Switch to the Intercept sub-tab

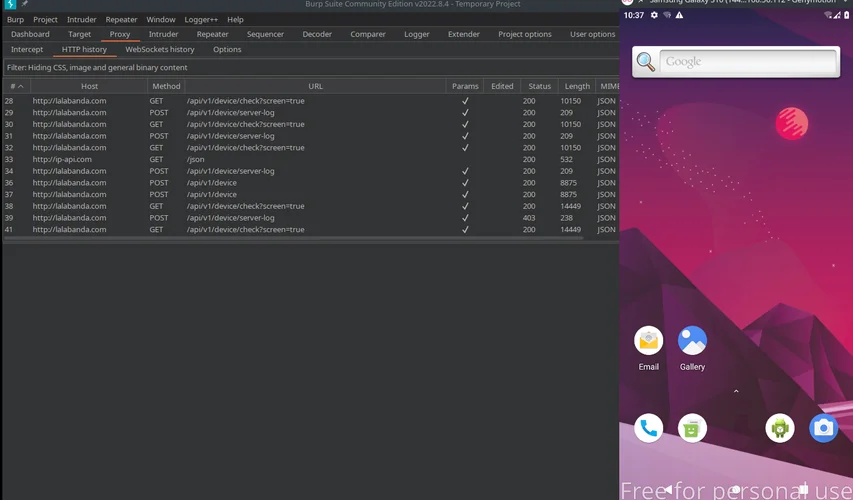[x=27, y=50]
